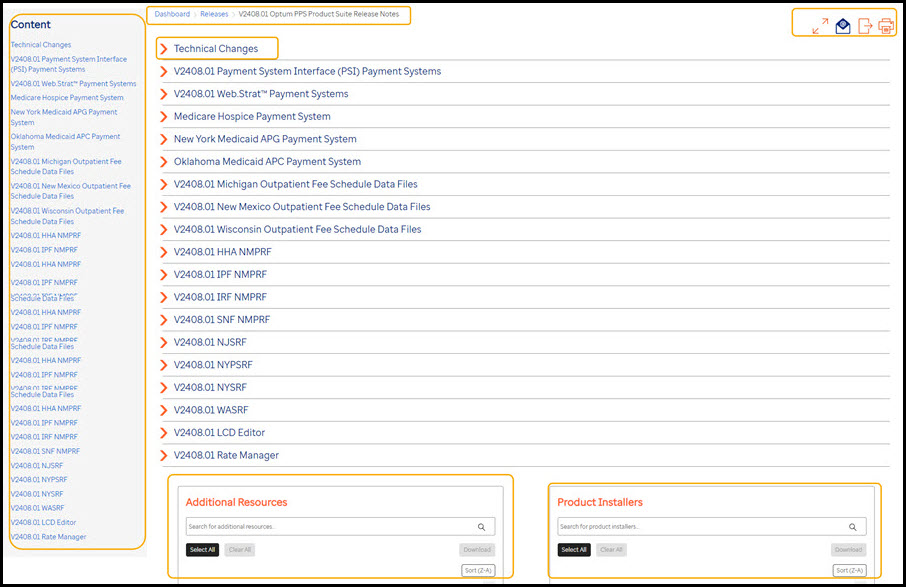Image resolution: width=906 pixels, height=587 pixels.
Task: Open V2408.01 LCD Editor in Content sidebar
Action: (x=43, y=522)
